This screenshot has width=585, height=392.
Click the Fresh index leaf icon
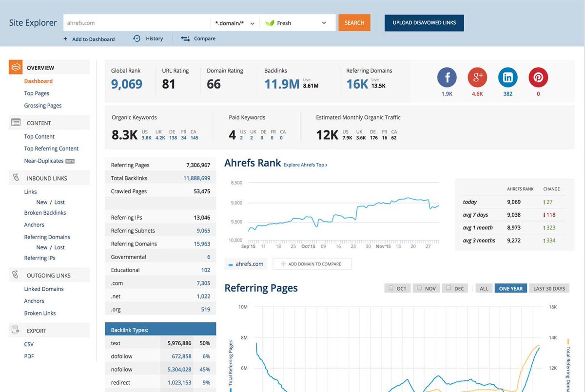[x=270, y=23]
